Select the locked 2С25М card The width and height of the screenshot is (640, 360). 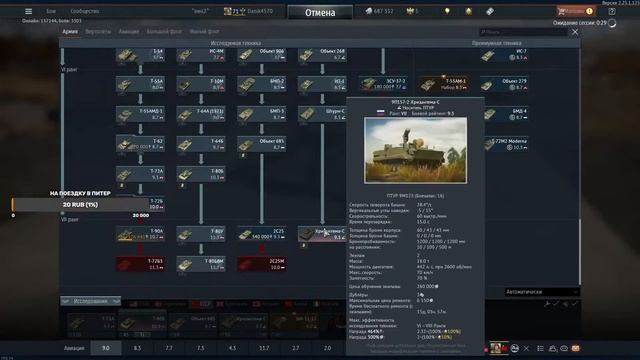[262, 264]
